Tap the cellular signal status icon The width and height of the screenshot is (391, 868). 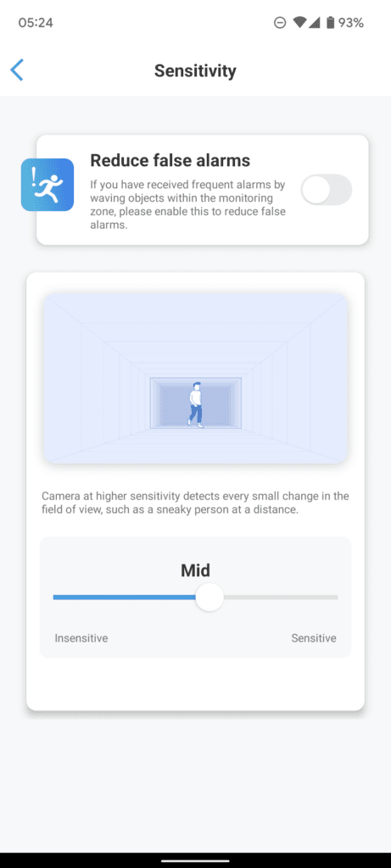[x=315, y=23]
